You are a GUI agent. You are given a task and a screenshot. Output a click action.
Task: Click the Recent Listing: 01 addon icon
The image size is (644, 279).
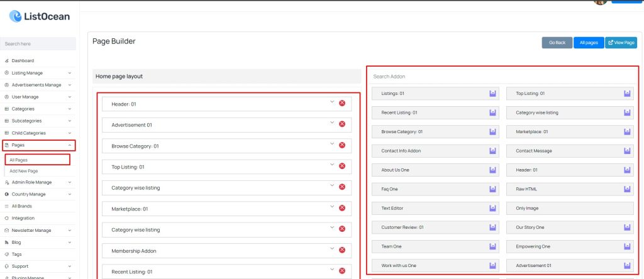[x=492, y=112]
